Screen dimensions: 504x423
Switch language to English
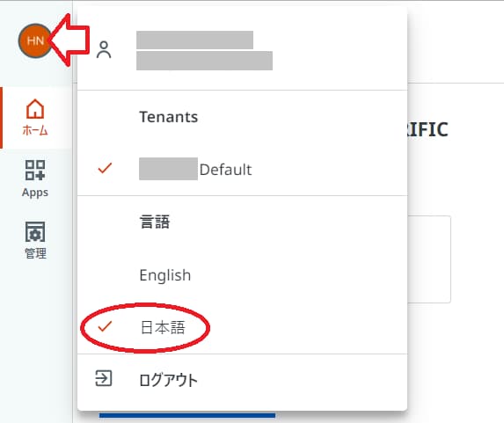click(243, 275)
